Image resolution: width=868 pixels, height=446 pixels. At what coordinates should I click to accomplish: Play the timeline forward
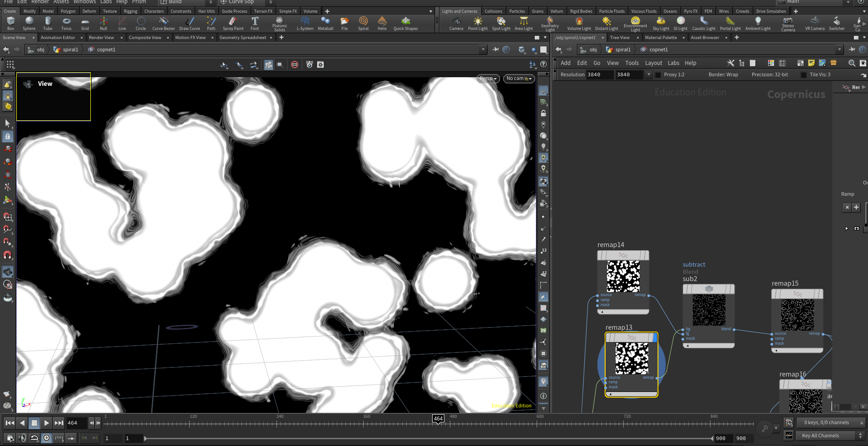click(47, 423)
